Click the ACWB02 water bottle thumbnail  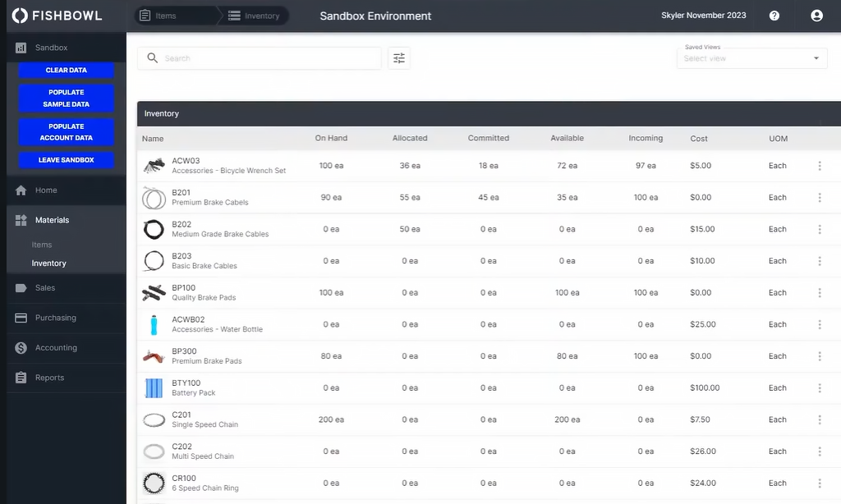coord(154,324)
